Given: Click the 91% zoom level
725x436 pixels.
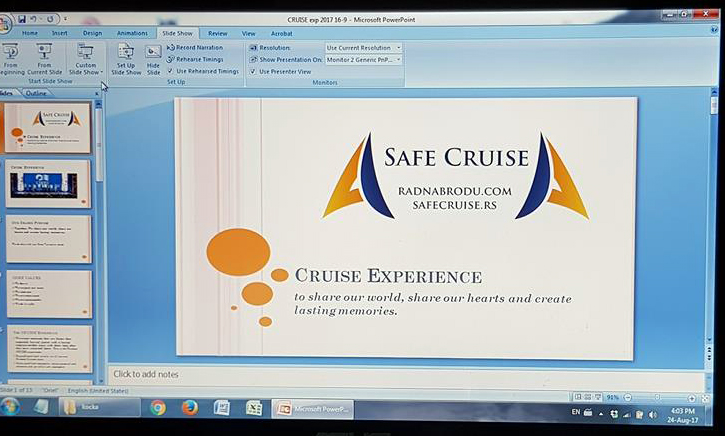Looking at the screenshot, I should pos(612,397).
